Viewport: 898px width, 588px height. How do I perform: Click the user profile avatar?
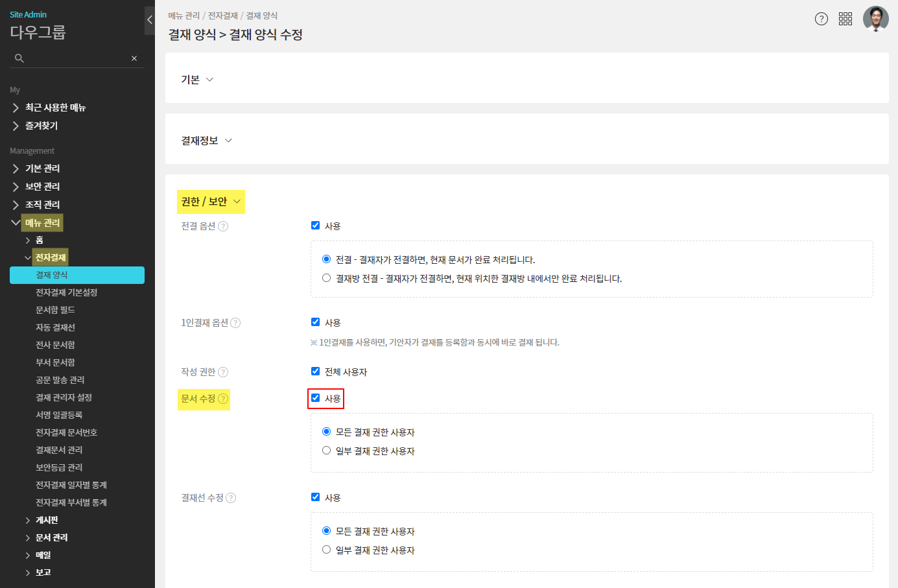point(875,19)
